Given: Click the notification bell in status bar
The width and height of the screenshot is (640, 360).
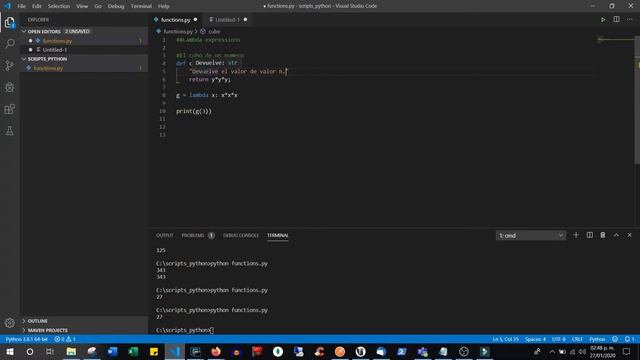Looking at the screenshot, I should pos(629,339).
